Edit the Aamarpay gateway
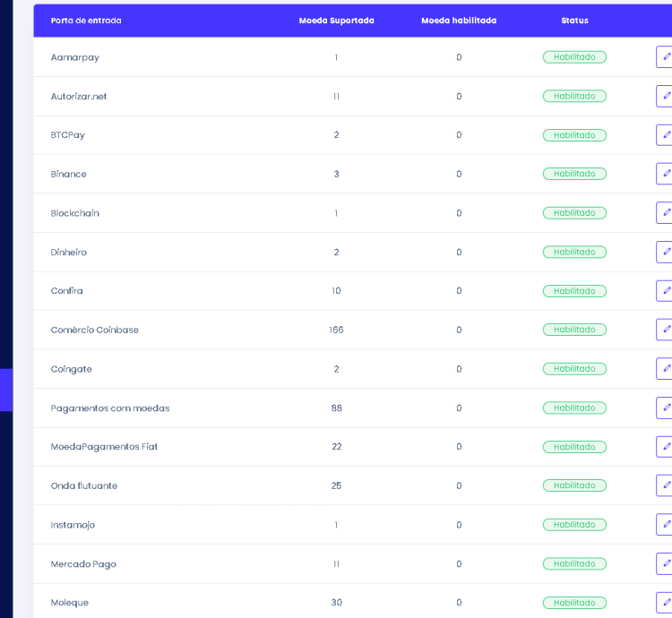Viewport: 672px width, 618px height. click(x=665, y=57)
